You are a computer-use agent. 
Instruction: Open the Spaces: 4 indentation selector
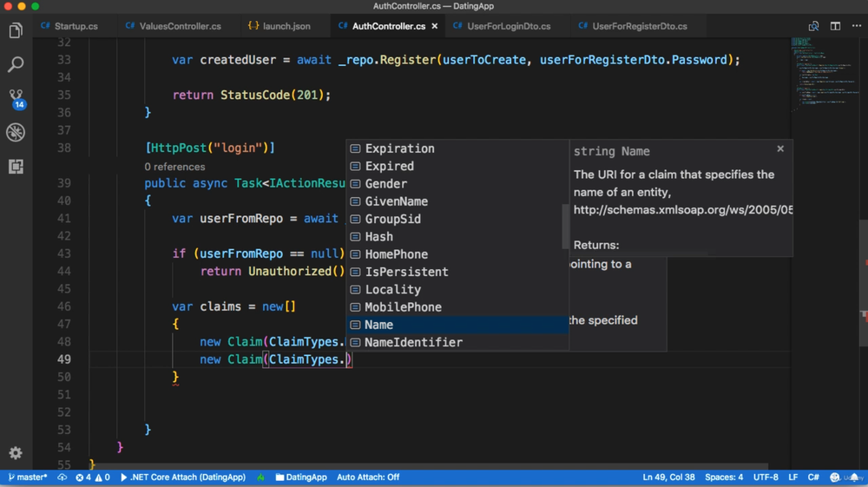click(x=724, y=477)
